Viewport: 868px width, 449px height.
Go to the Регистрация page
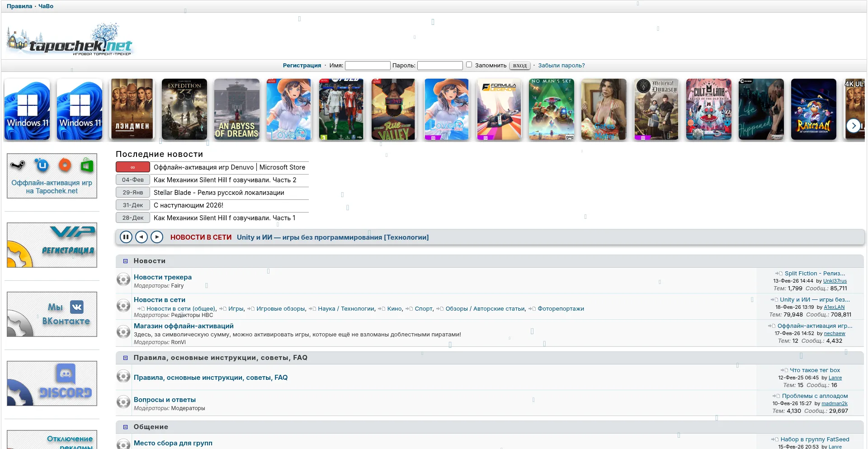302,66
